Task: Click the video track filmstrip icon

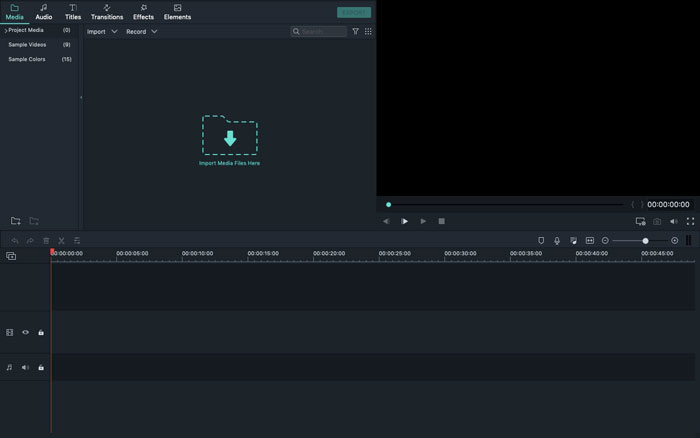Action: coord(9,332)
